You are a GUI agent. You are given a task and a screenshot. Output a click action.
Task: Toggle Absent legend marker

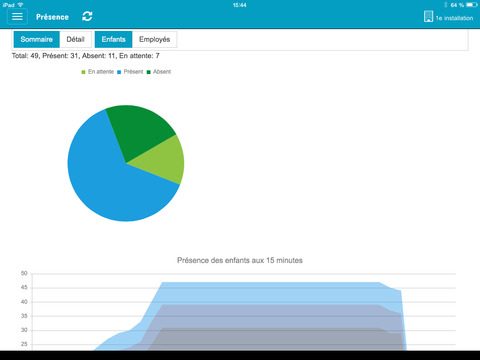tap(149, 72)
